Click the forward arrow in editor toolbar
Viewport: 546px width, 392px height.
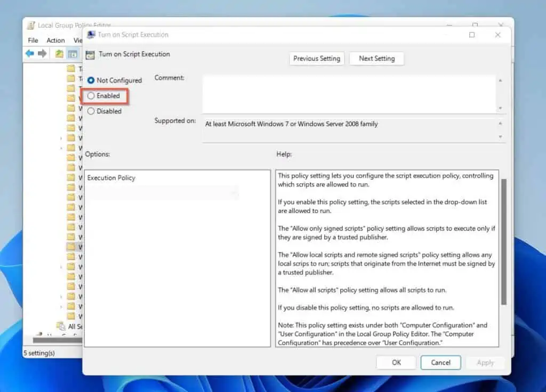pos(42,54)
